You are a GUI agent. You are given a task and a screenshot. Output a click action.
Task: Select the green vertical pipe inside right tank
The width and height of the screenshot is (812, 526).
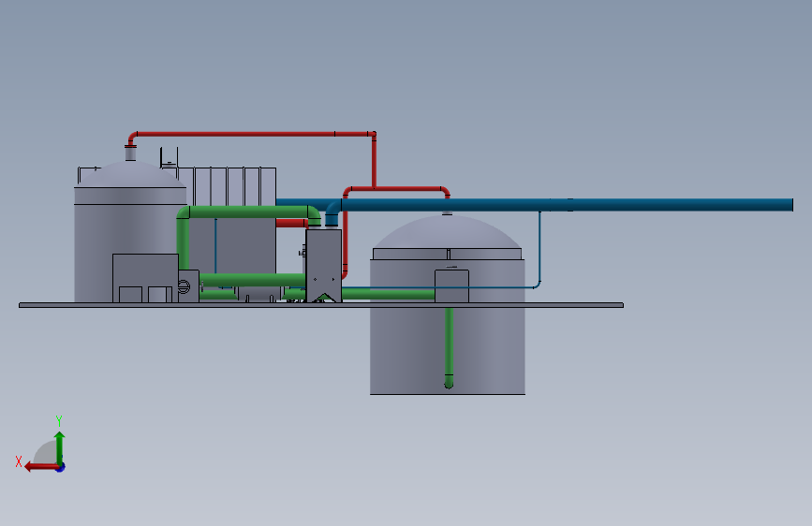click(x=449, y=347)
